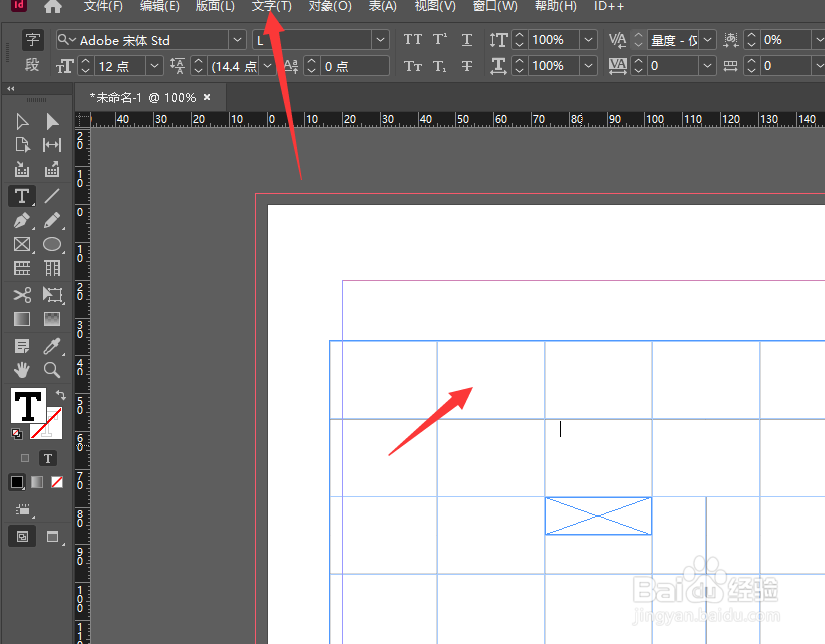
Task: Set formatting to affect text
Action: [x=48, y=458]
